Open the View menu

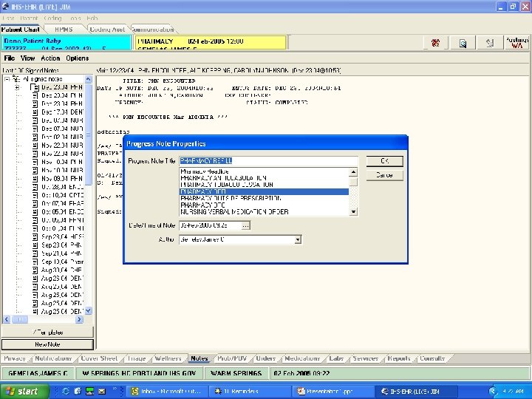(27, 58)
